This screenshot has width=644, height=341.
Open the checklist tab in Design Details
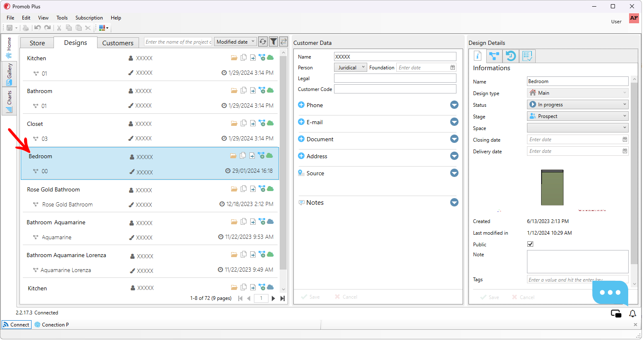pyautogui.click(x=527, y=56)
